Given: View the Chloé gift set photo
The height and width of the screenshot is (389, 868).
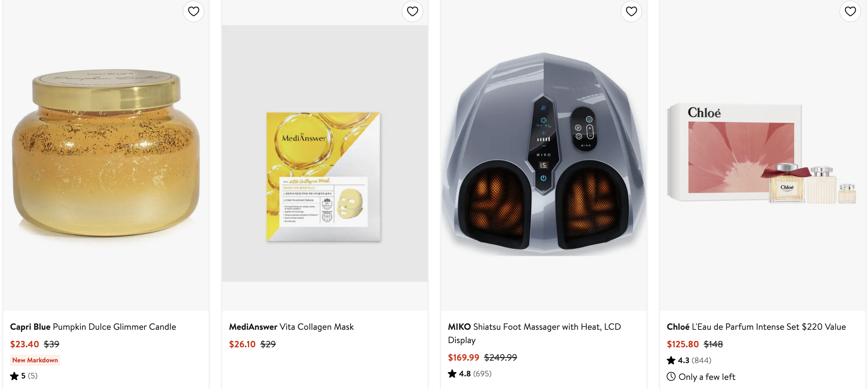Looking at the screenshot, I should click(x=762, y=154).
